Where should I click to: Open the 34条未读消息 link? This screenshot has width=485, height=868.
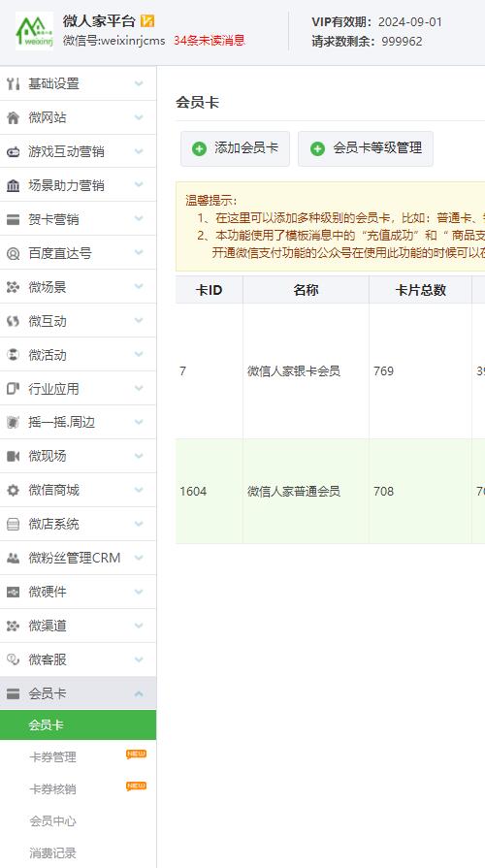[210, 41]
